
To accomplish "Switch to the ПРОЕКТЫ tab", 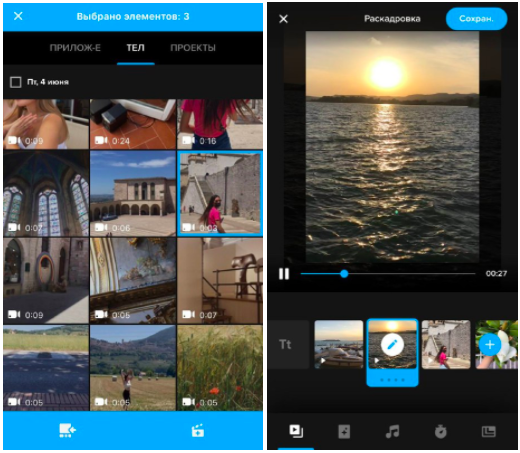I will [193, 48].
